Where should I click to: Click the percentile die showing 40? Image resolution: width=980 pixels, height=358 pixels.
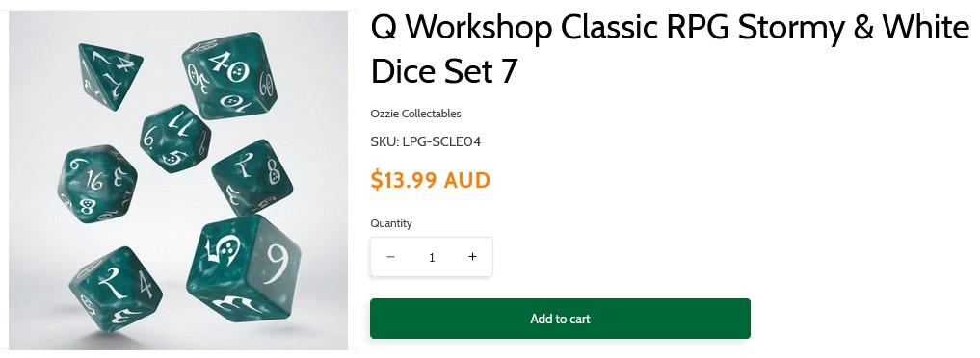[229, 76]
